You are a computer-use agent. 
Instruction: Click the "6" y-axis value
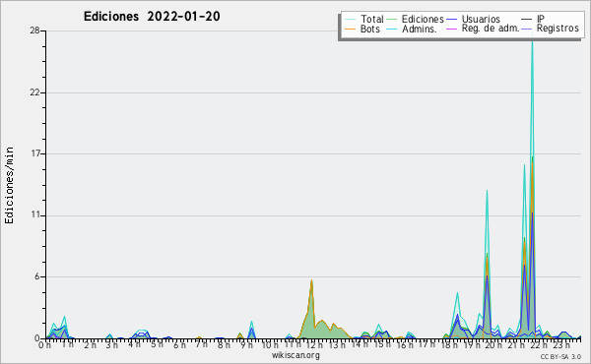tap(37, 276)
